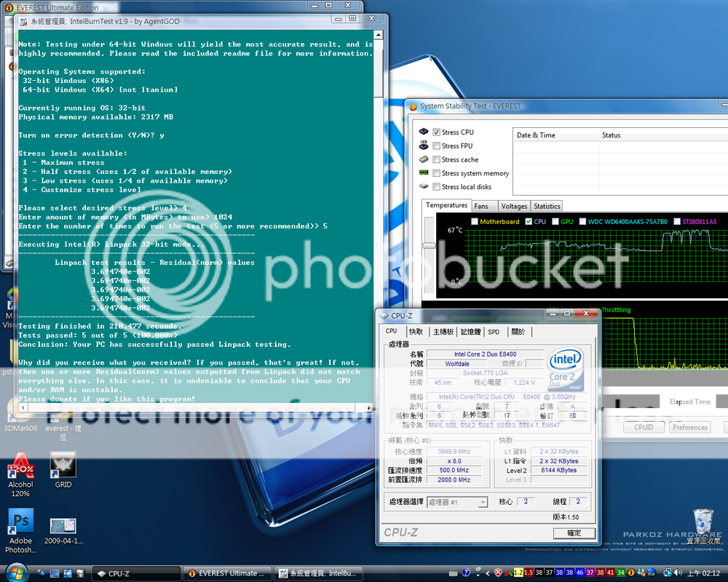Launch Alcohol 120% from the desktop
728x582 pixels.
tap(20, 475)
